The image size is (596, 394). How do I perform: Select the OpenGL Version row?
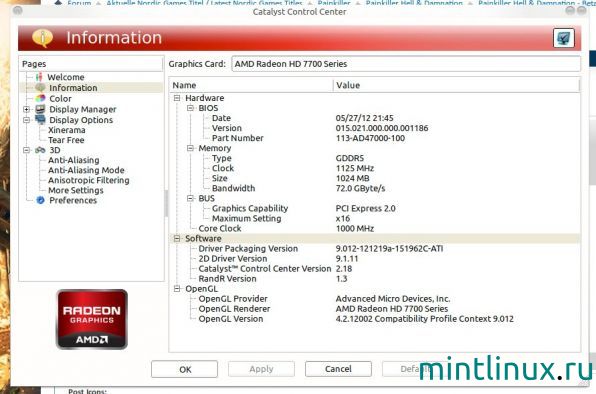375,319
